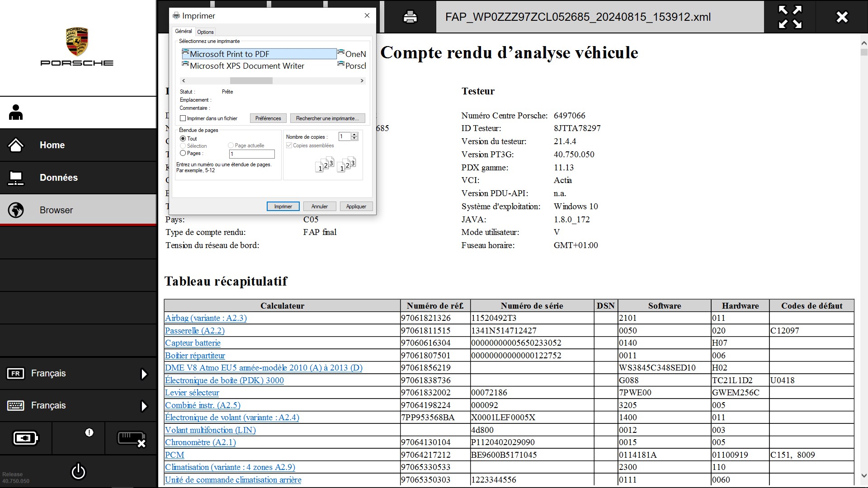Click the keyboard icon beside Français
868x488 pixels.
coord(16,406)
